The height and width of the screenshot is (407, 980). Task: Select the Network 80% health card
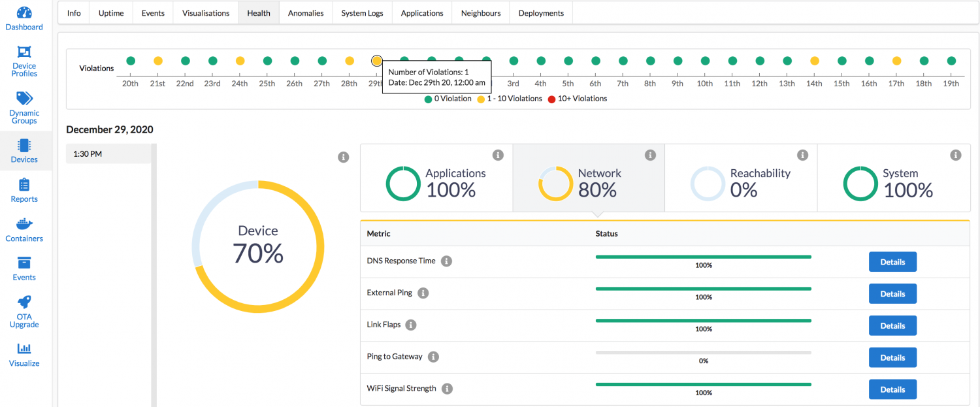click(589, 178)
